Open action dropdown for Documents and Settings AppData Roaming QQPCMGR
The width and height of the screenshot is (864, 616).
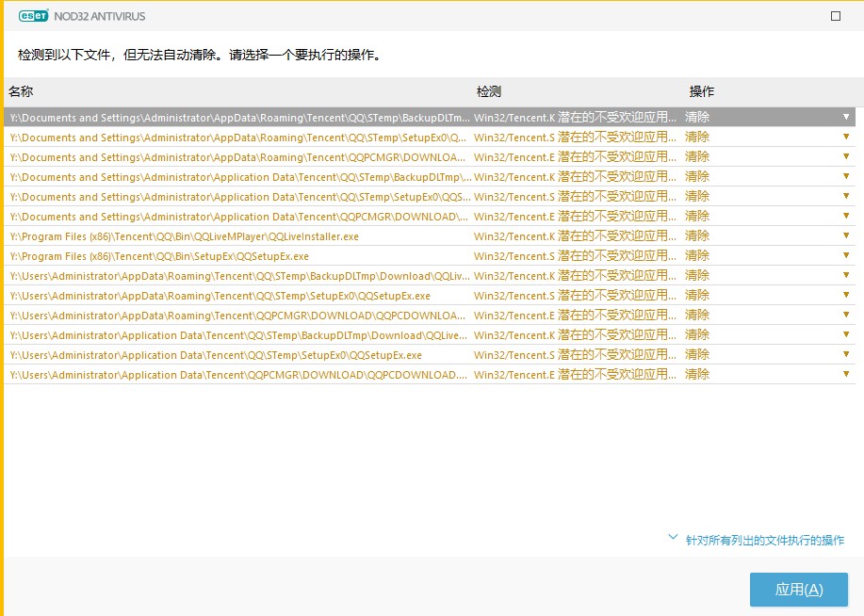click(846, 156)
